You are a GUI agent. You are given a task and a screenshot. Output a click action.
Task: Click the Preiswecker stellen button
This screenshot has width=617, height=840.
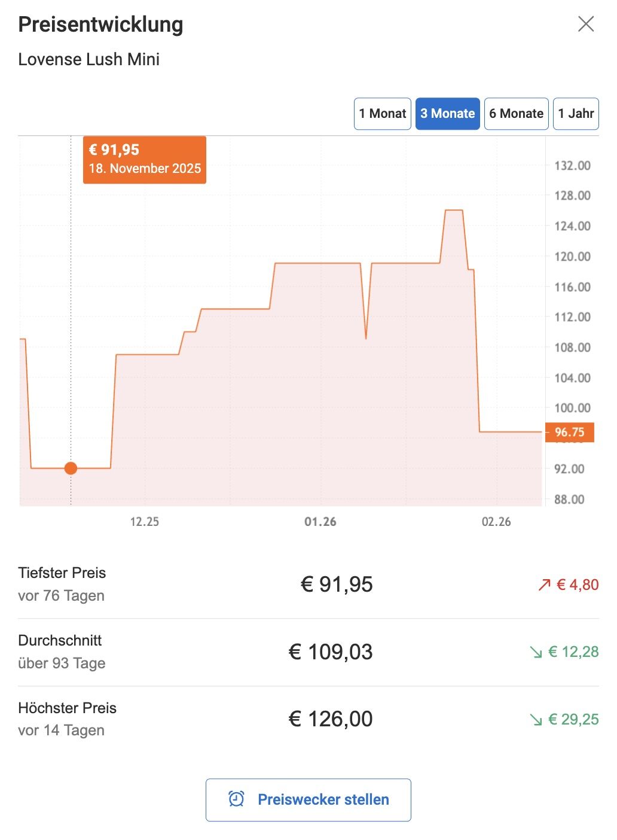click(308, 799)
